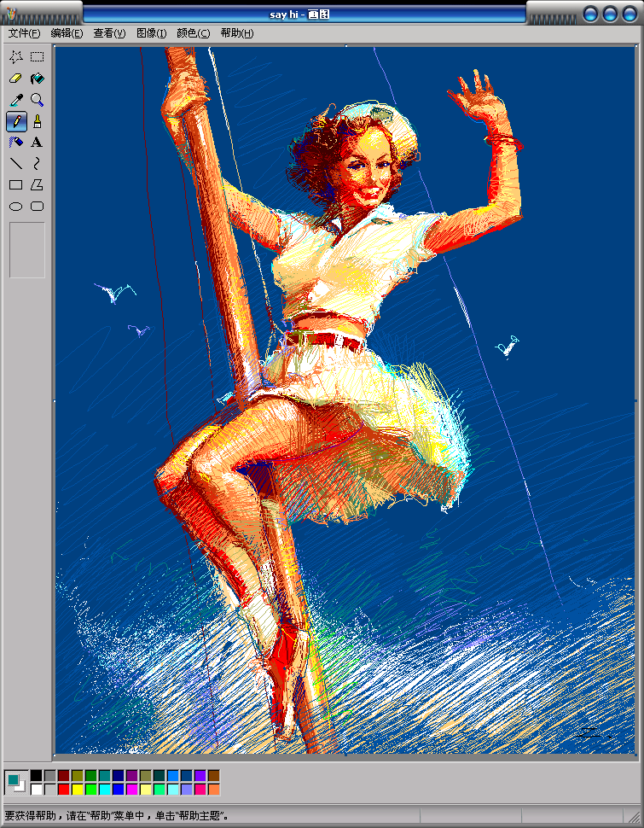The image size is (644, 828).
Task: Choose the pale cyan swatch
Action: (173, 790)
